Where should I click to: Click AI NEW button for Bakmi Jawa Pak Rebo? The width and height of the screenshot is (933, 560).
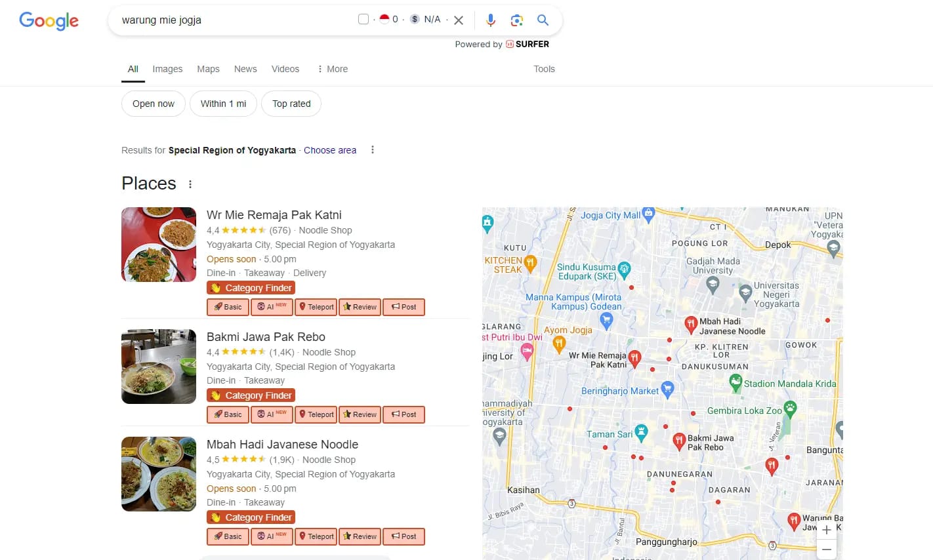(x=272, y=414)
